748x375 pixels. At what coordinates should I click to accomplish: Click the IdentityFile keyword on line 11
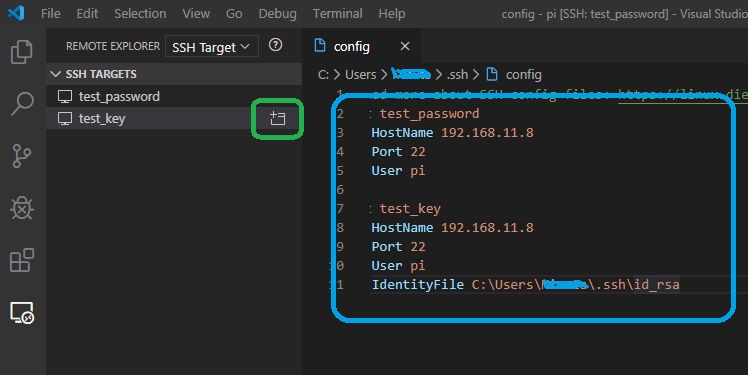418,284
